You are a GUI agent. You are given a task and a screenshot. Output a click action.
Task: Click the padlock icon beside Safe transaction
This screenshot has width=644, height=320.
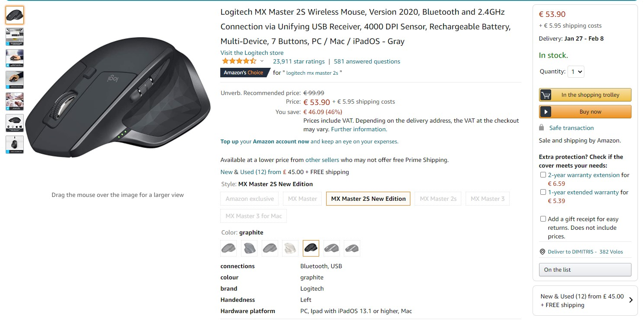[x=542, y=128]
